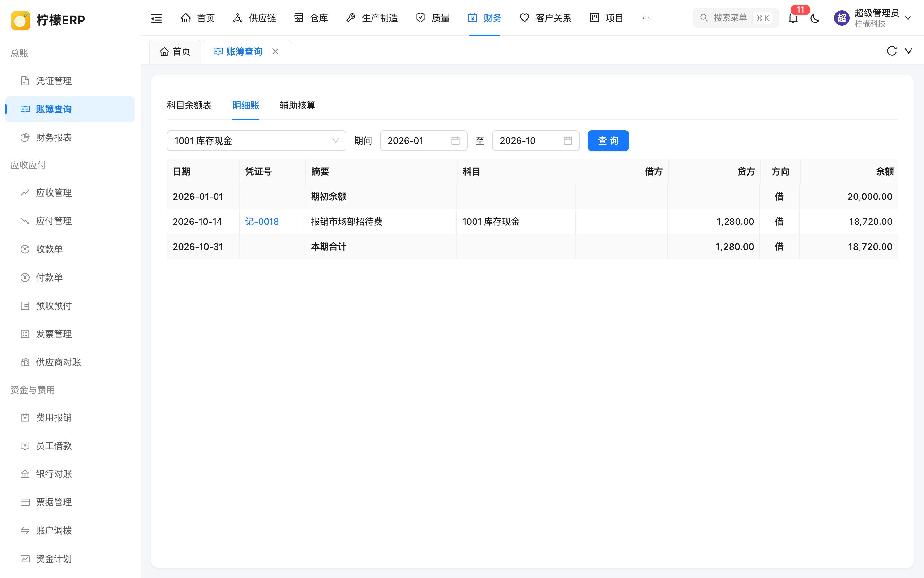Image resolution: width=924 pixels, height=578 pixels.
Task: Open user account dropdown arrow
Action: [x=908, y=18]
